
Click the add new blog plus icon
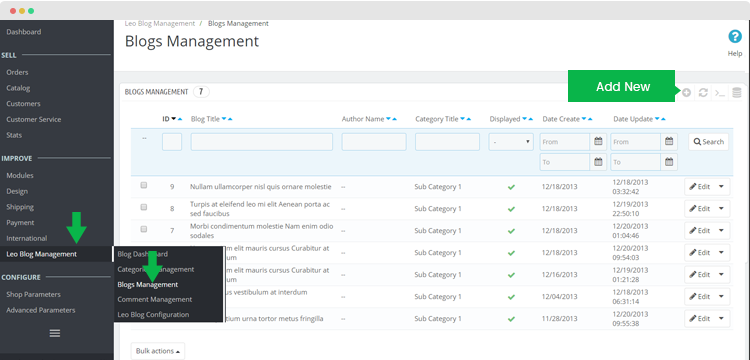[686, 93]
